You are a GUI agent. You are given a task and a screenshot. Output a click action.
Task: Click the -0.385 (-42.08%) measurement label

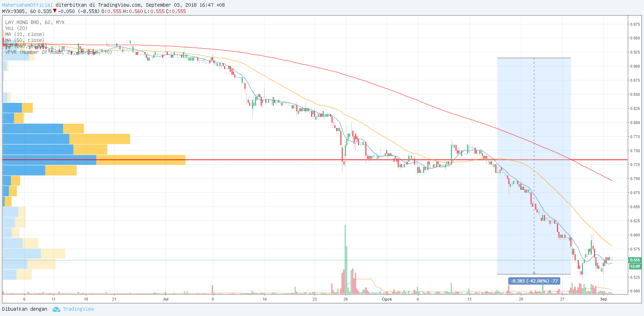[534, 281]
